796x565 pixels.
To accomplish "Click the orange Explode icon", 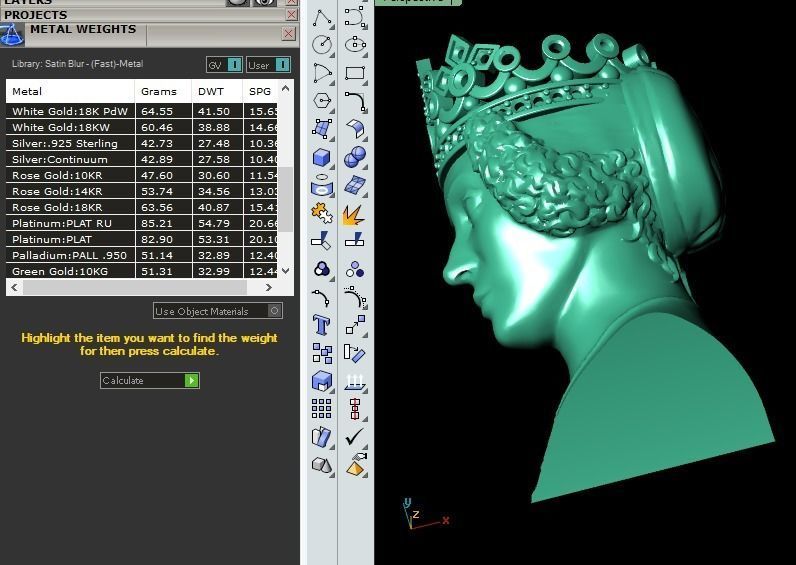I will pyautogui.click(x=355, y=214).
